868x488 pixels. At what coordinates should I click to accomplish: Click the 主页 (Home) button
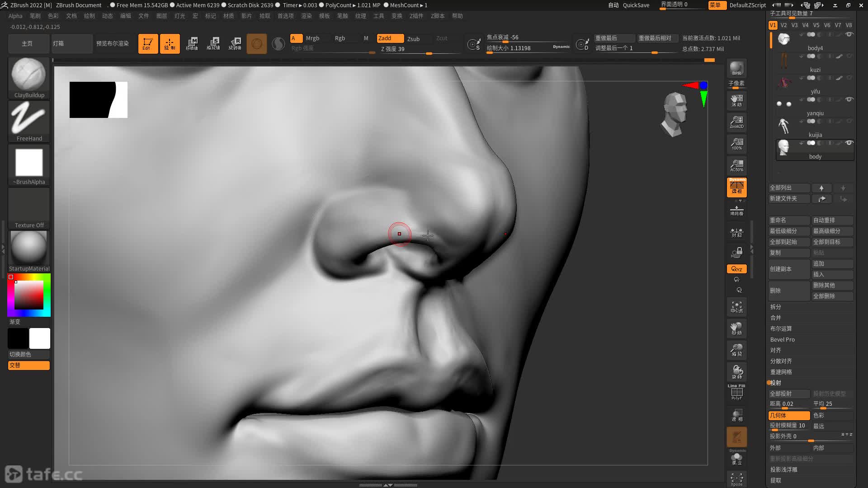tap(28, 44)
